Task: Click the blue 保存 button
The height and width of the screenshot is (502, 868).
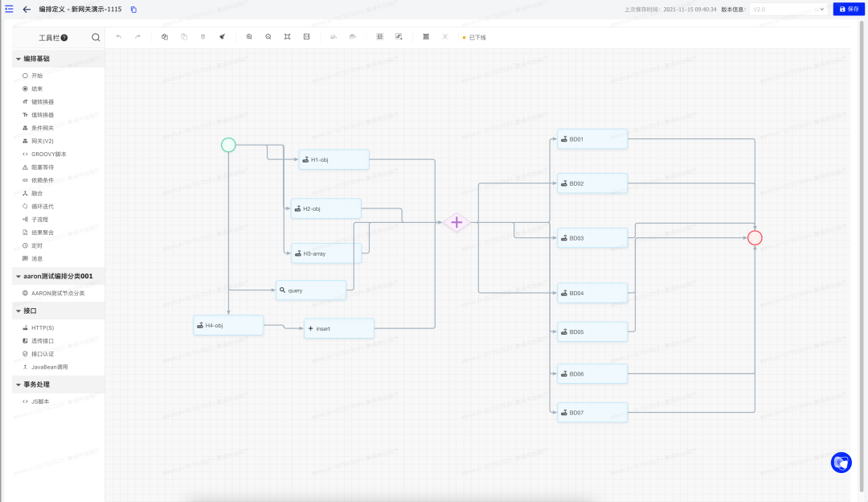Action: (849, 9)
